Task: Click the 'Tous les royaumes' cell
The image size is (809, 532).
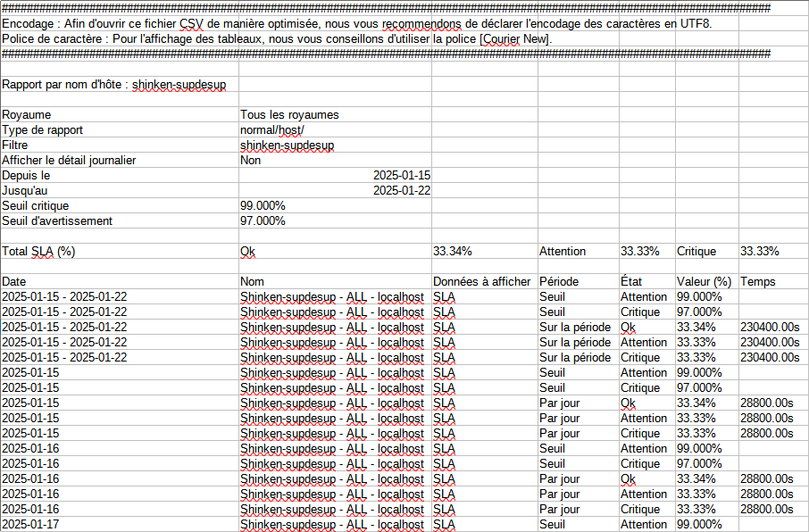Action: click(289, 115)
